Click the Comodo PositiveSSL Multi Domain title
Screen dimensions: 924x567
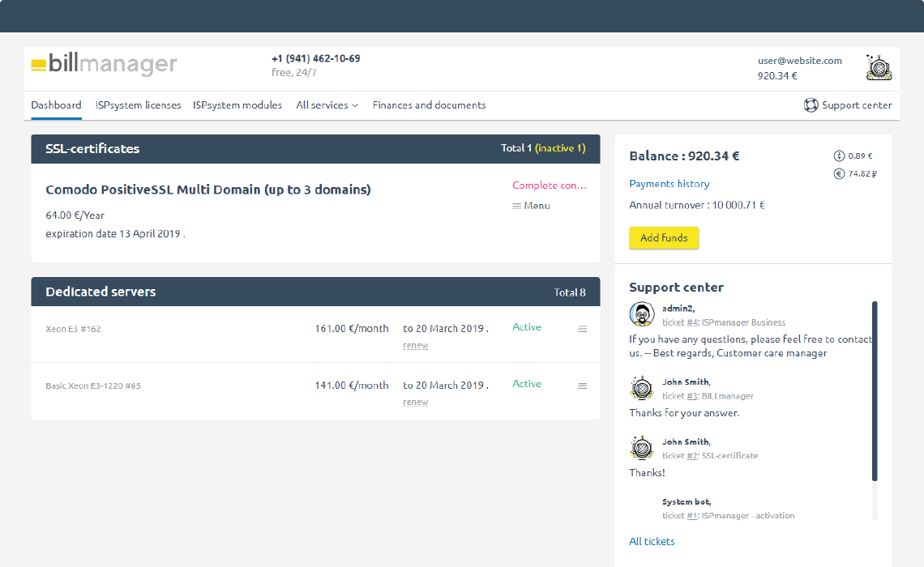208,190
